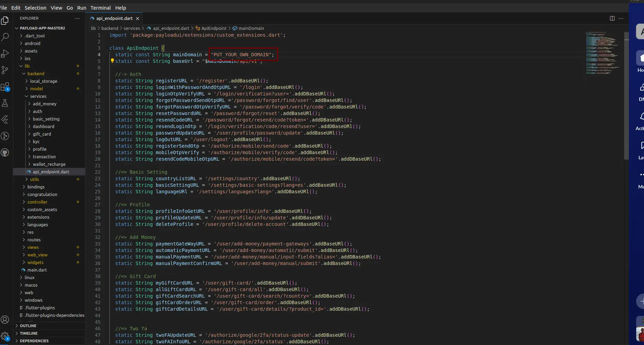Open the Search view in the activity bar
Image resolution: width=644 pixels, height=345 pixels.
pos(5,37)
